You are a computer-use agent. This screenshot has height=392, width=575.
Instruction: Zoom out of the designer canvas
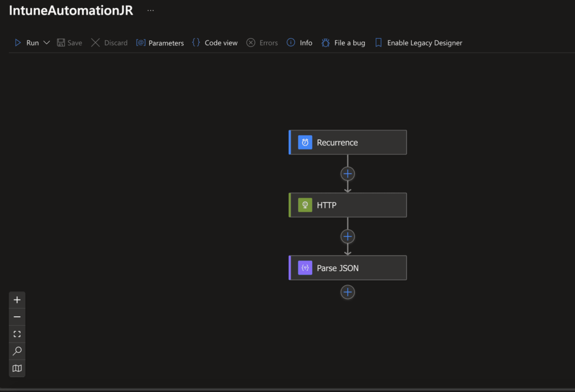17,316
